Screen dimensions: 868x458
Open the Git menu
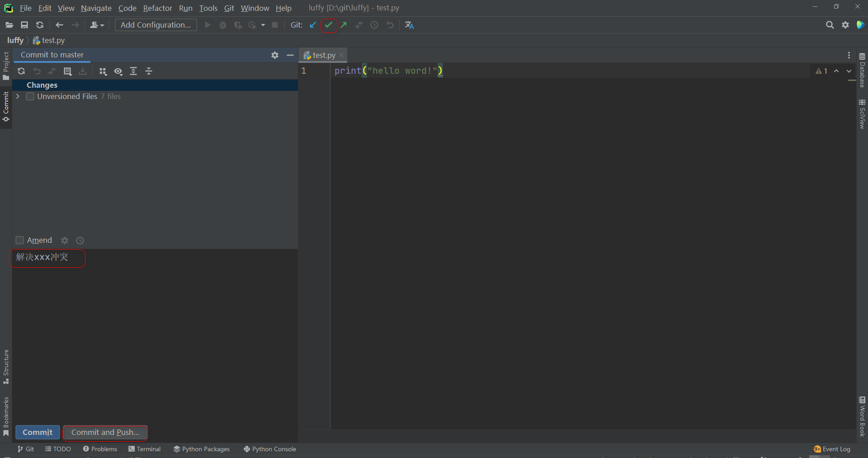coord(229,8)
